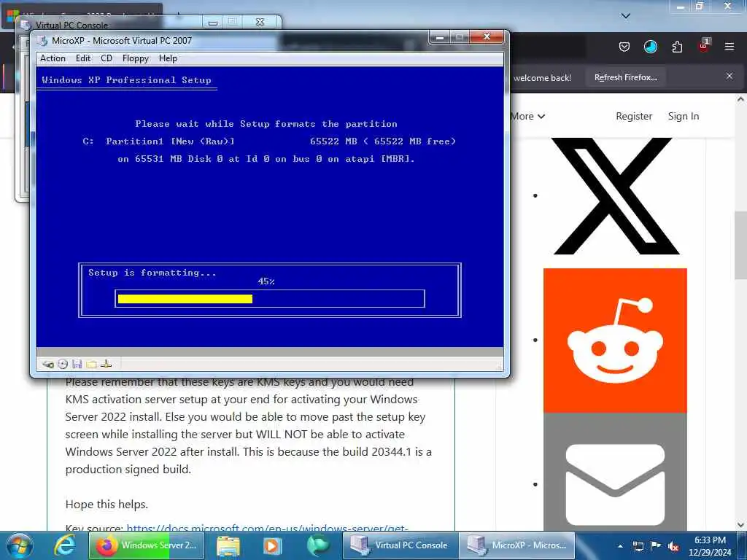The width and height of the screenshot is (747, 560).
Task: Open the clock showing 6:33 PM
Action: [x=710, y=546]
